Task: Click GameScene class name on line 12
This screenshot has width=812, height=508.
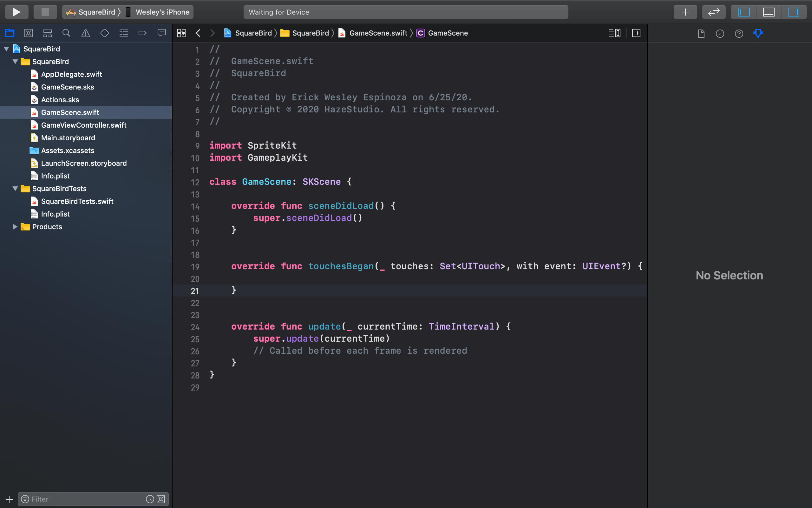Action: point(267,182)
